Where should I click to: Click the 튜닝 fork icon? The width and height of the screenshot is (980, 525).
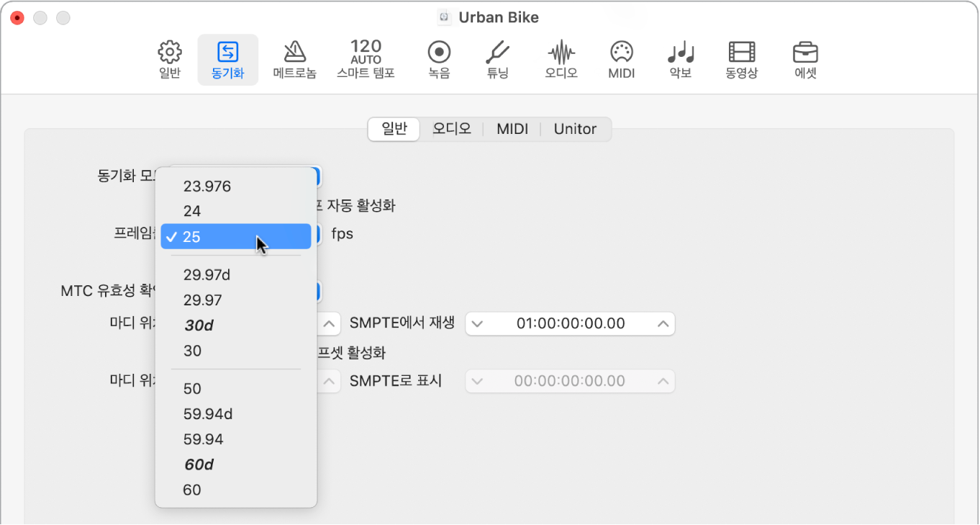(499, 59)
